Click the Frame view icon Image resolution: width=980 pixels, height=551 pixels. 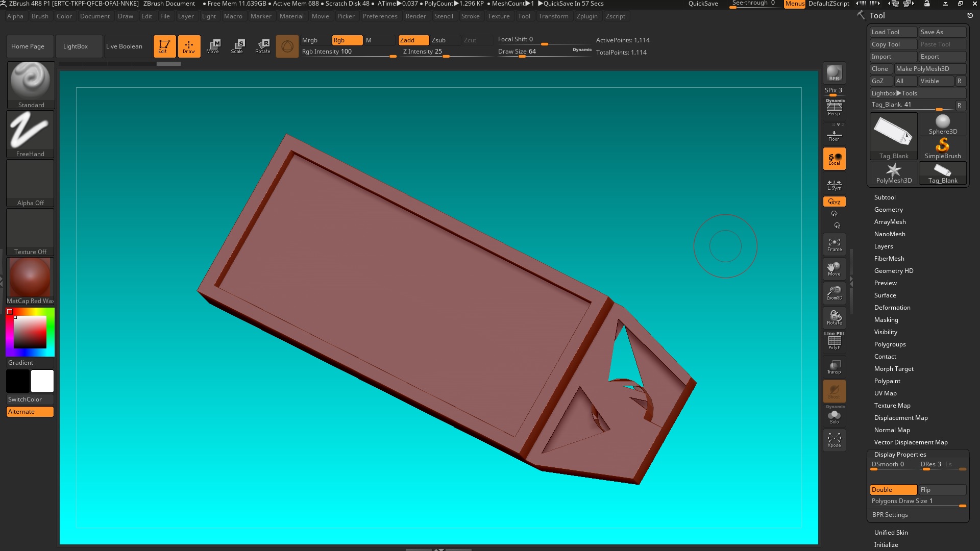(834, 244)
